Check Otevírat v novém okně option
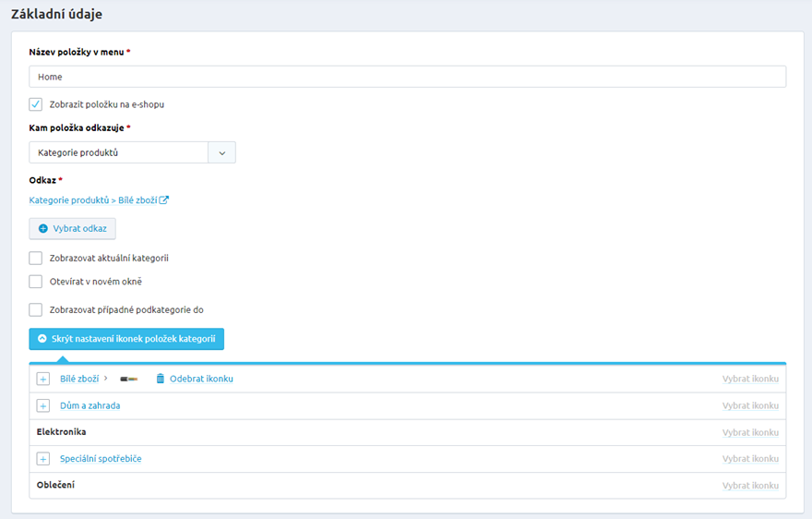This screenshot has width=812, height=519. click(36, 282)
